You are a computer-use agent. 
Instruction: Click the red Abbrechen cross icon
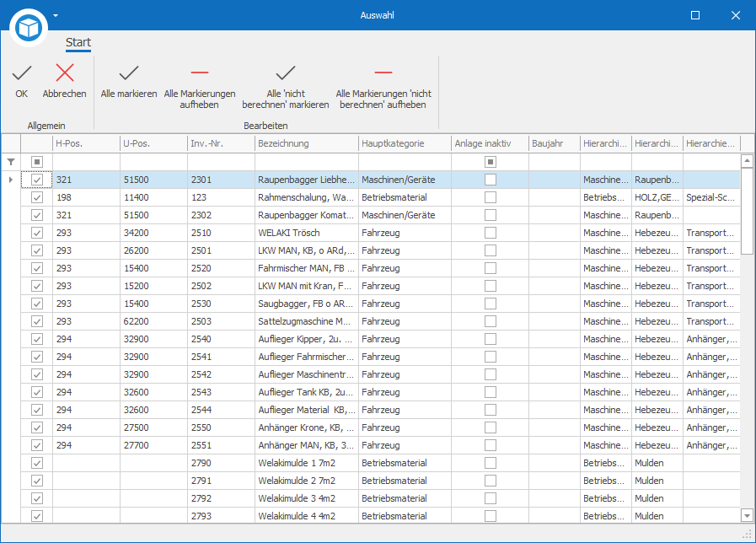65,73
